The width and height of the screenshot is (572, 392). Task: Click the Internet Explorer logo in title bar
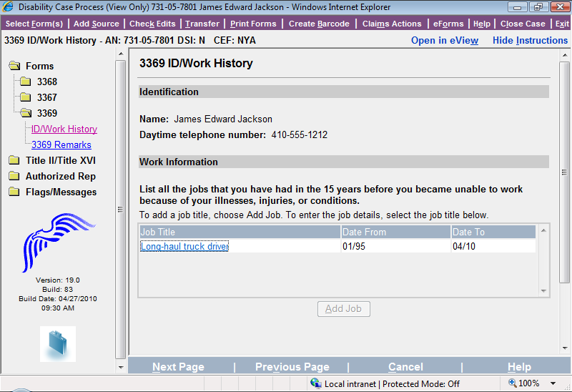[x=8, y=6]
